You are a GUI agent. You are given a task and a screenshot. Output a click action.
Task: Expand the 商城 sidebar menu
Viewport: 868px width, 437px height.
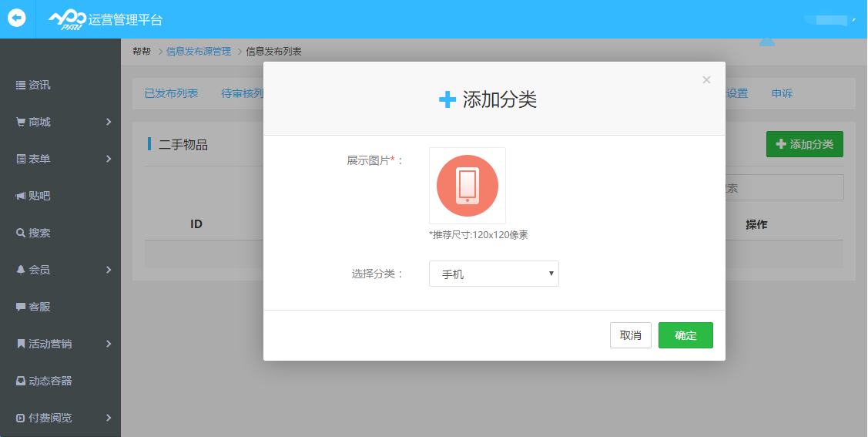click(60, 122)
